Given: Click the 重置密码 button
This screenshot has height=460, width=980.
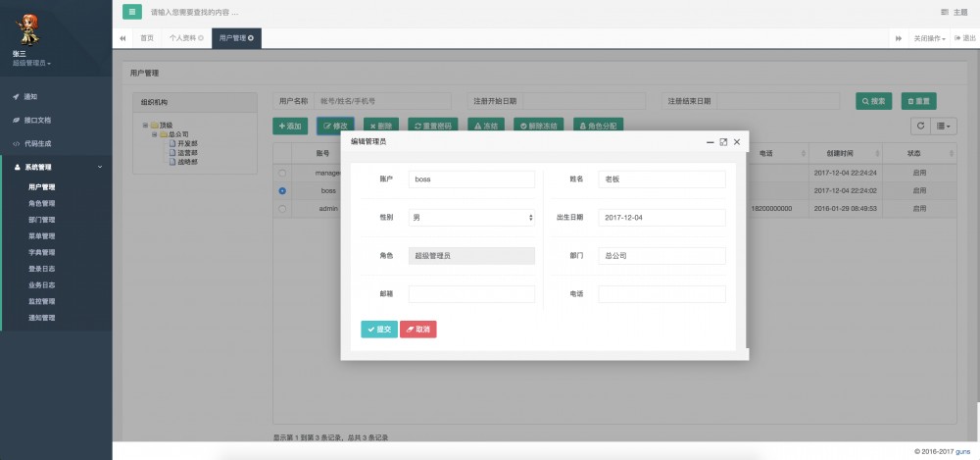Looking at the screenshot, I should [433, 126].
